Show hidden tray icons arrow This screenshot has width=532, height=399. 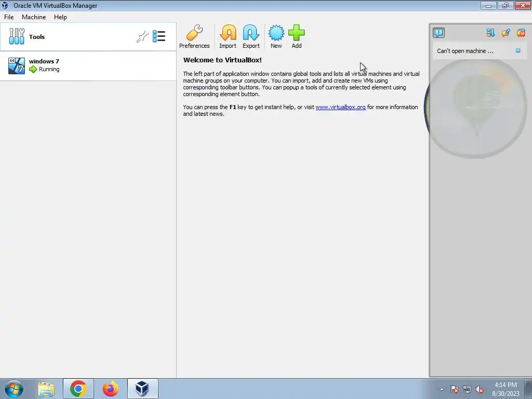pyautogui.click(x=442, y=389)
